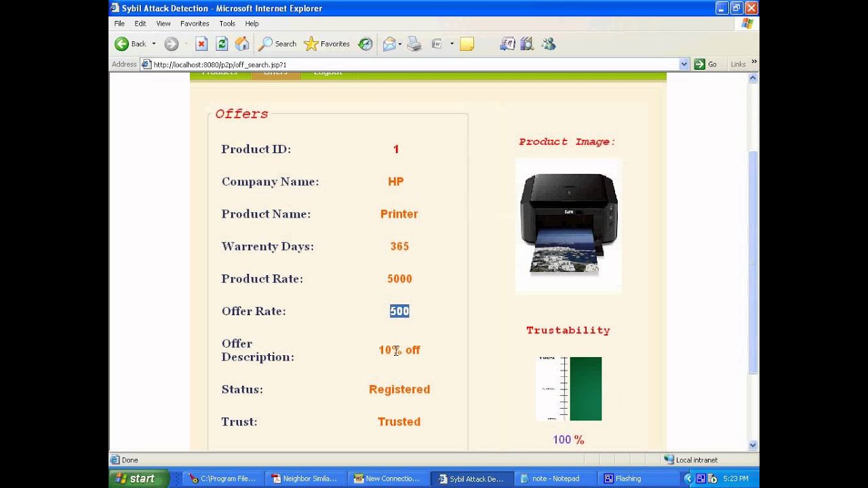The height and width of the screenshot is (488, 868).
Task: Open the Mail button dropdown arrow
Action: [x=400, y=44]
